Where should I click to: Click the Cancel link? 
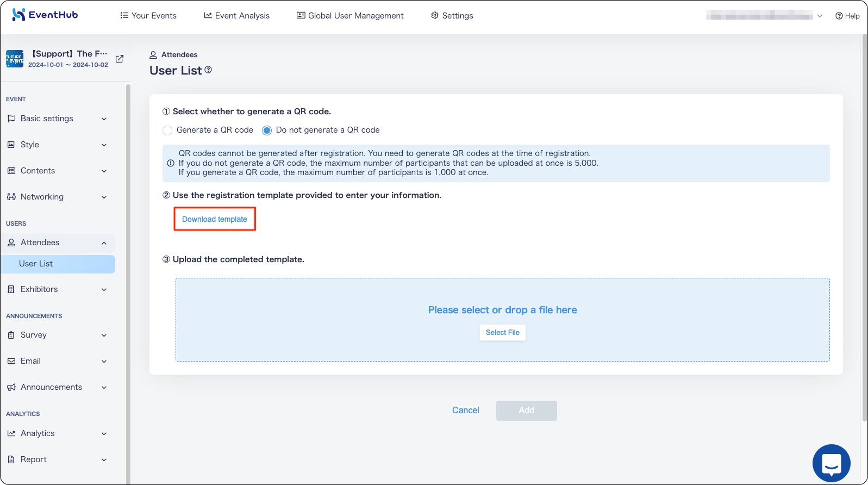coord(466,411)
